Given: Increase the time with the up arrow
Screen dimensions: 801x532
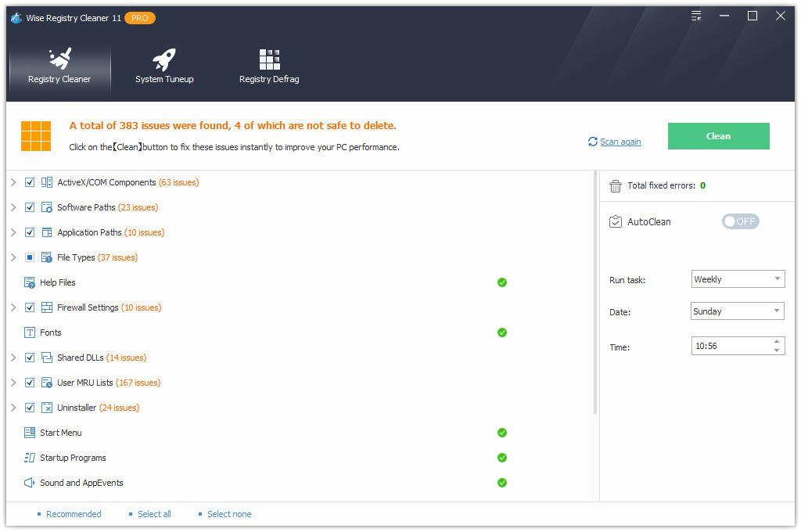Looking at the screenshot, I should [777, 341].
